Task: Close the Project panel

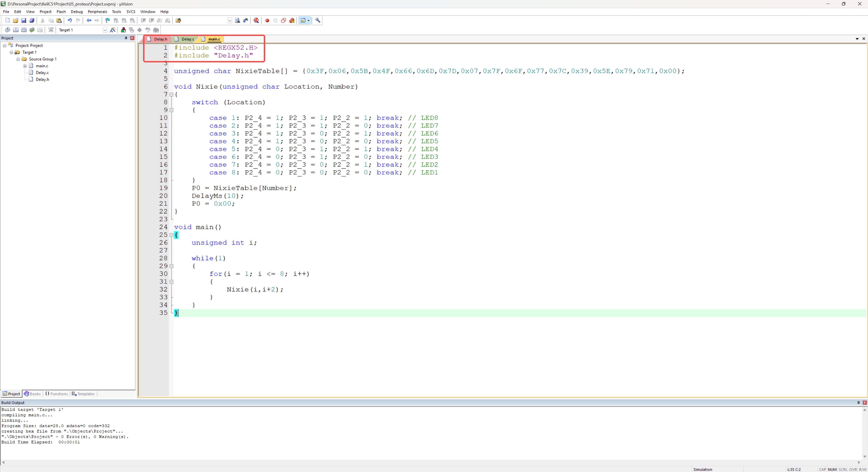Action: [x=132, y=38]
